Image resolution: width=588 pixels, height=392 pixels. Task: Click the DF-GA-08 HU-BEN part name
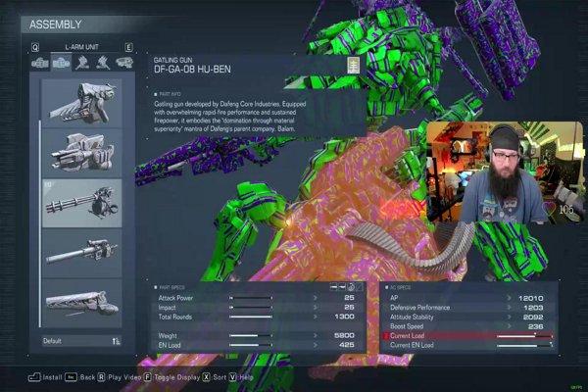(x=192, y=69)
